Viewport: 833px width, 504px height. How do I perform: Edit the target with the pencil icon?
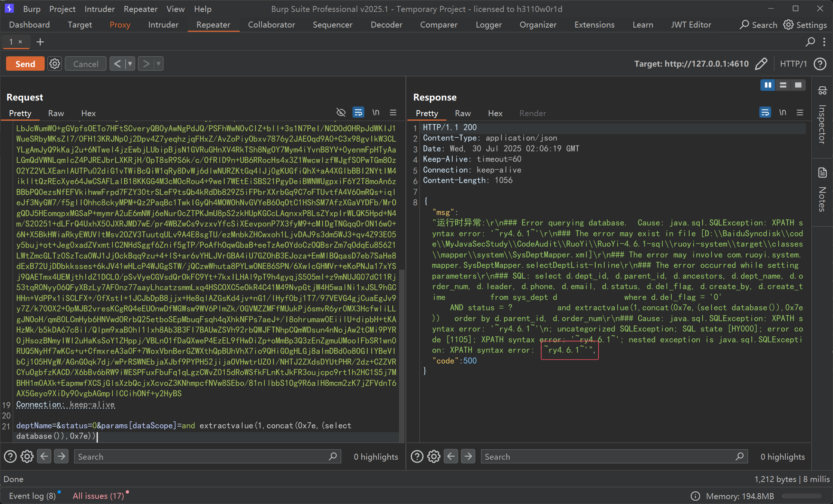coord(761,64)
